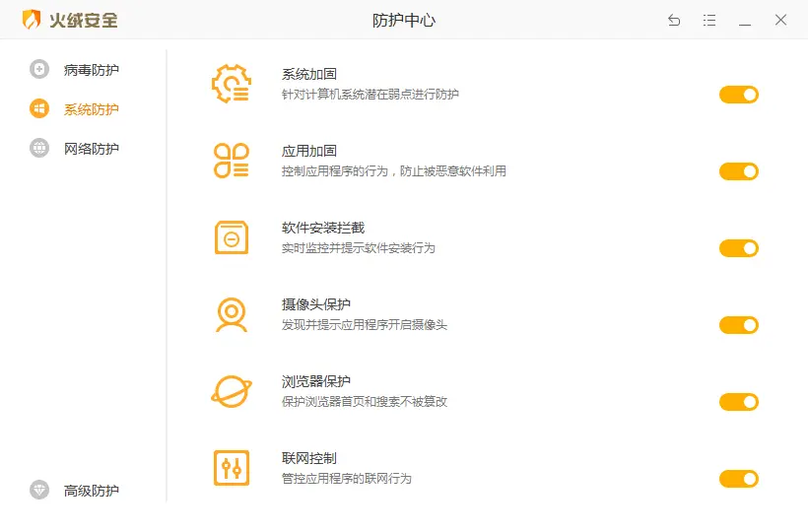Viewport: 808px width, 532px height.
Task: Switch off 浏览器保护 toggle
Action: point(738,402)
